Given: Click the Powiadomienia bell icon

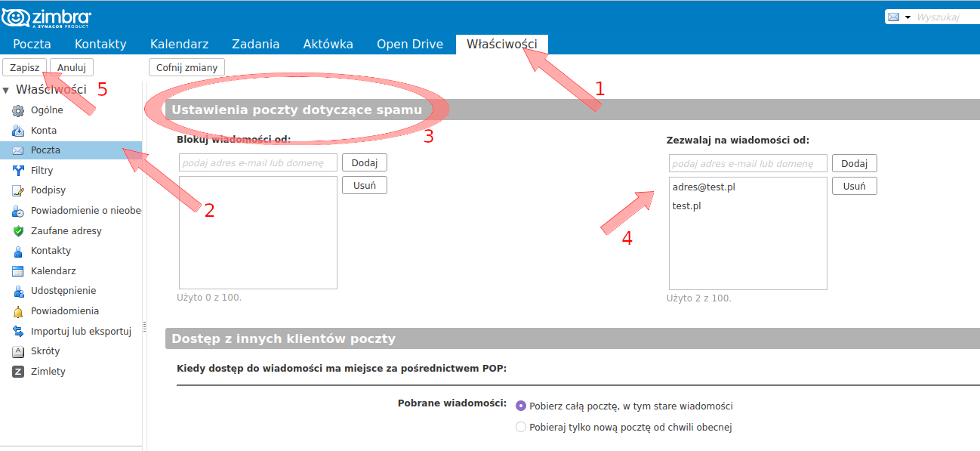Looking at the screenshot, I should point(18,311).
